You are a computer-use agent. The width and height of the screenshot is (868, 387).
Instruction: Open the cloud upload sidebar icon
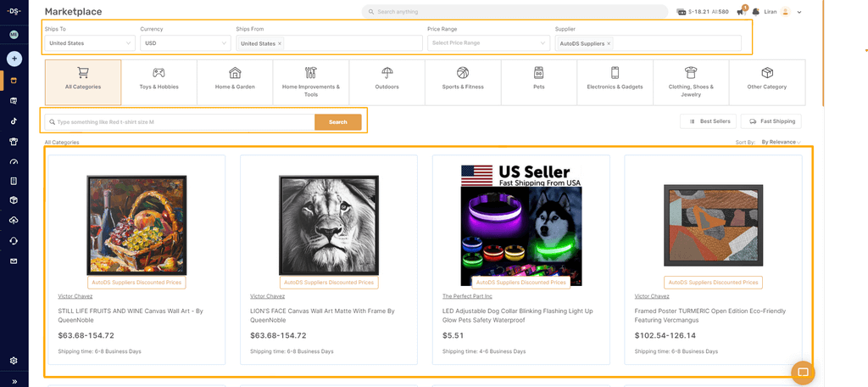tap(14, 221)
